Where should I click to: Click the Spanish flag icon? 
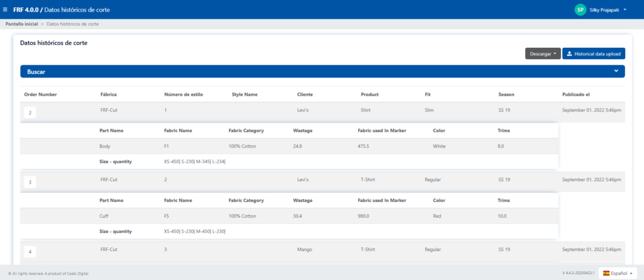click(x=606, y=273)
